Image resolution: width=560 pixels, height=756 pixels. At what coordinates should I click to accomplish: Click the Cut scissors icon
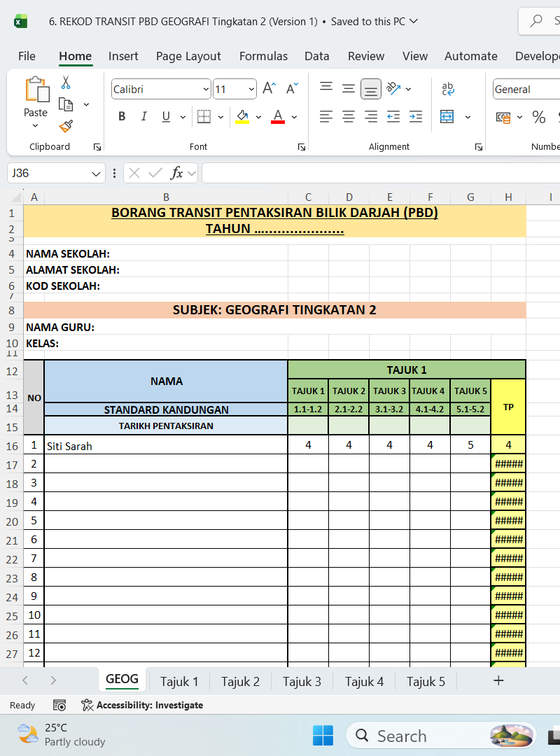[66, 83]
